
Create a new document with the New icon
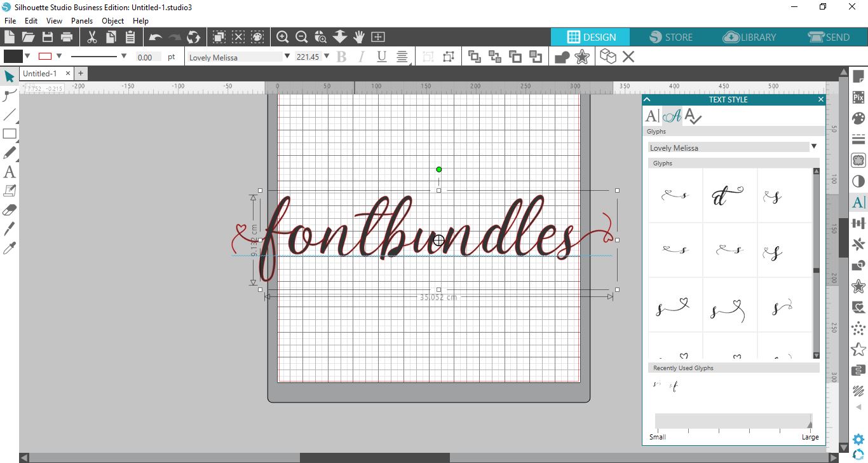tap(9, 37)
